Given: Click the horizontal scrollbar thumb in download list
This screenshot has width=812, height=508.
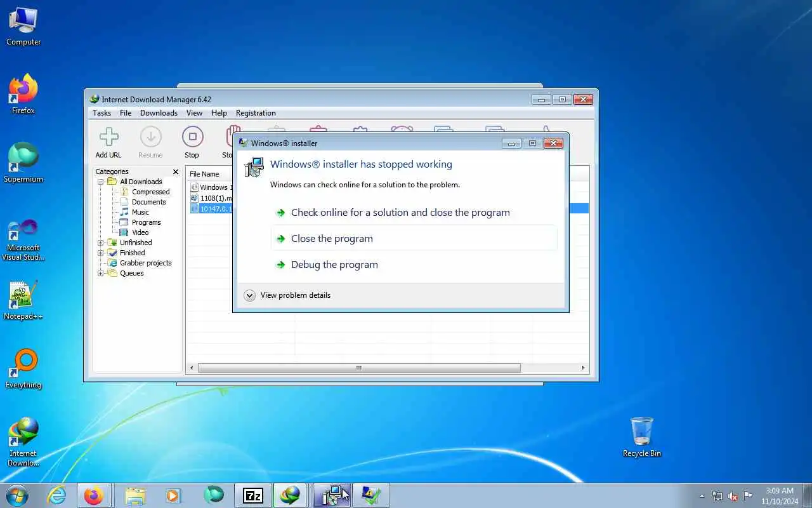Looking at the screenshot, I should 359,368.
